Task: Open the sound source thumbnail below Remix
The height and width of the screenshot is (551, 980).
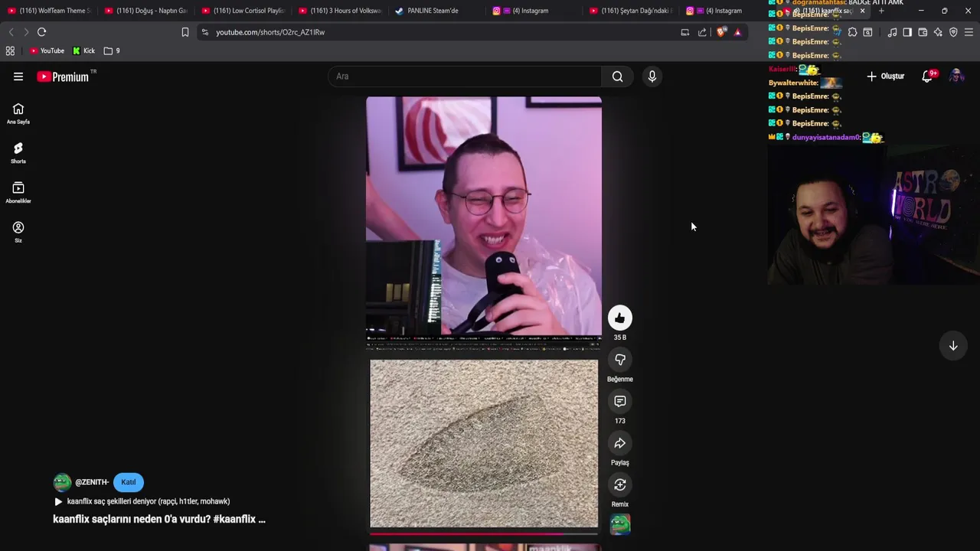Action: pos(620,525)
